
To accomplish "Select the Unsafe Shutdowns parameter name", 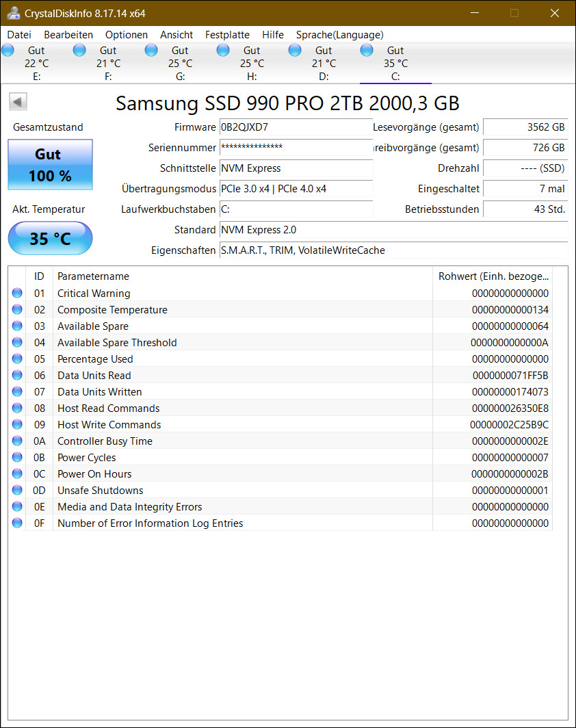I will [101, 491].
